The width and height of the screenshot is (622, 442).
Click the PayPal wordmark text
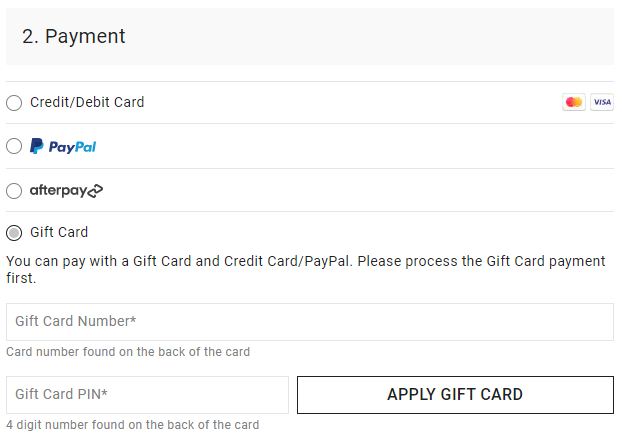click(x=72, y=146)
